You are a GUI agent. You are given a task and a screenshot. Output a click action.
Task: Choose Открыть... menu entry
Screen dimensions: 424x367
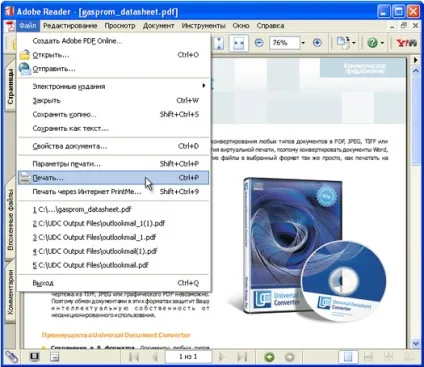click(113, 55)
